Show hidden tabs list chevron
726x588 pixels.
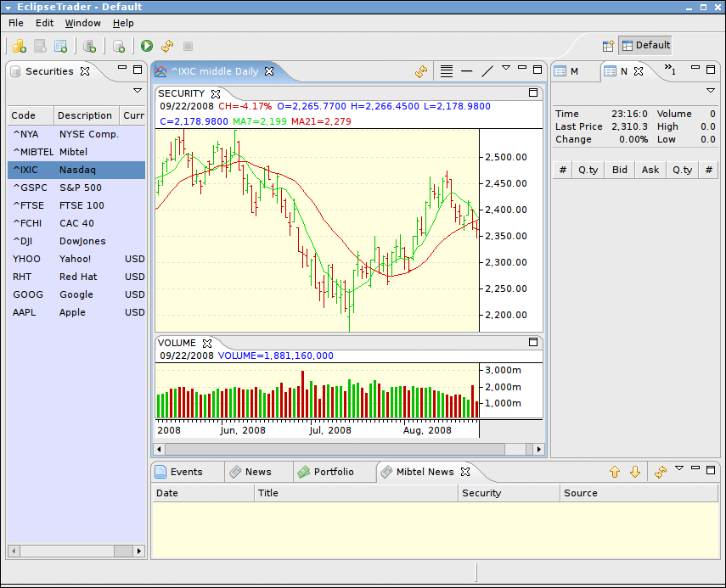670,70
